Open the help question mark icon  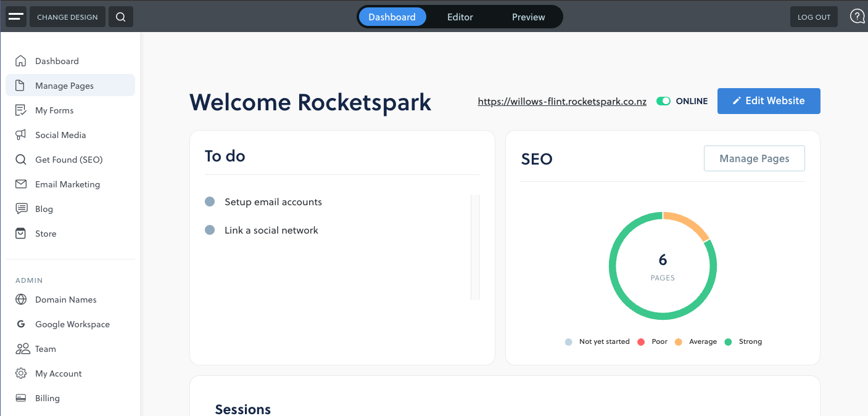click(x=857, y=17)
